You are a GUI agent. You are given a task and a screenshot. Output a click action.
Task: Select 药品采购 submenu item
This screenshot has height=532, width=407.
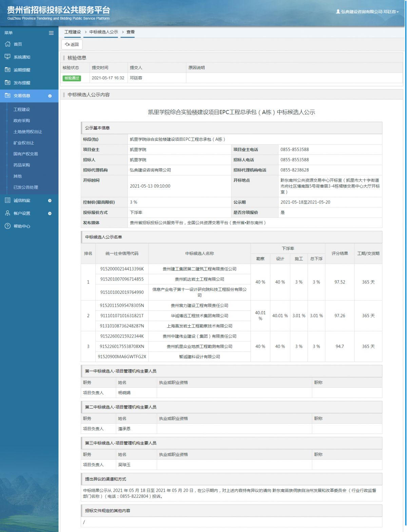[22, 165]
